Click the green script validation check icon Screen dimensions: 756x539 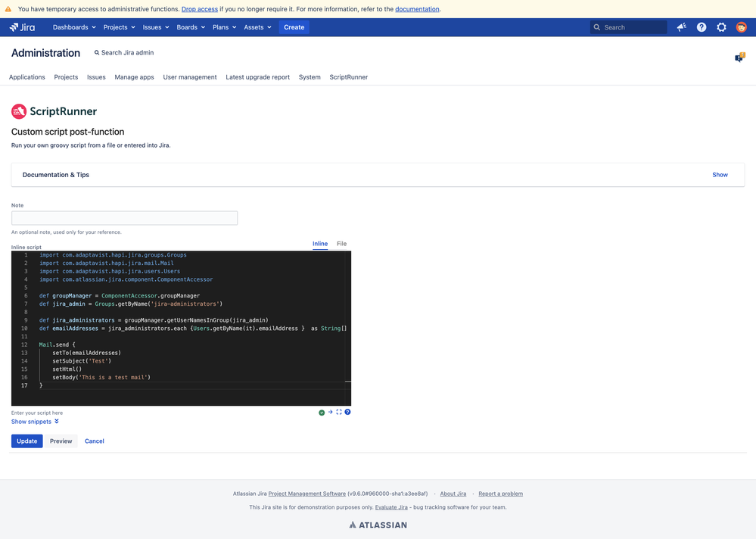tap(322, 413)
